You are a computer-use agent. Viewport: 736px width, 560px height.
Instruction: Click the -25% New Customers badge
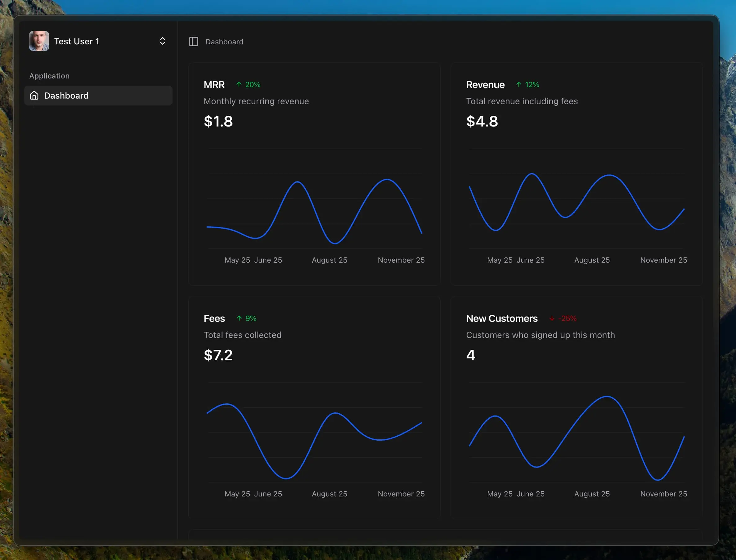pyautogui.click(x=567, y=318)
